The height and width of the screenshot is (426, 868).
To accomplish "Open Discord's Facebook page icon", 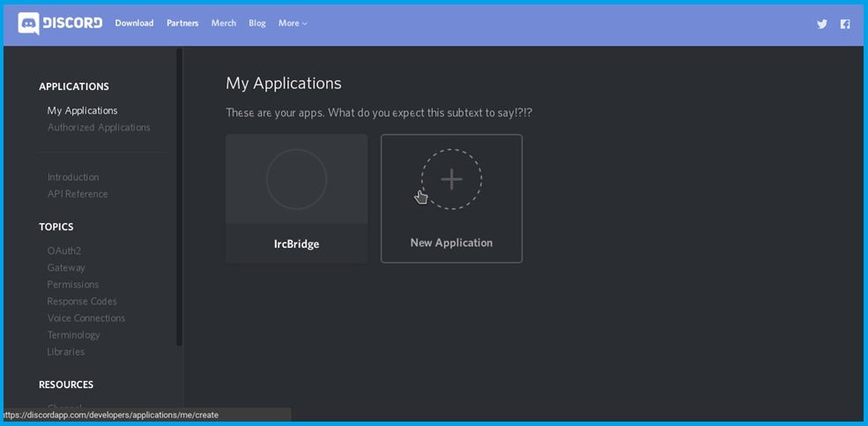I will tap(844, 24).
